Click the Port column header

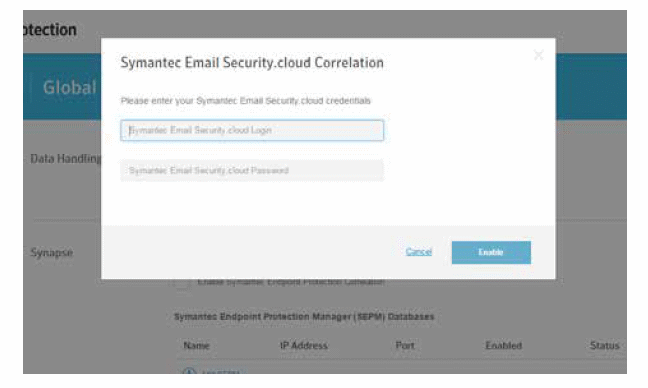405,345
